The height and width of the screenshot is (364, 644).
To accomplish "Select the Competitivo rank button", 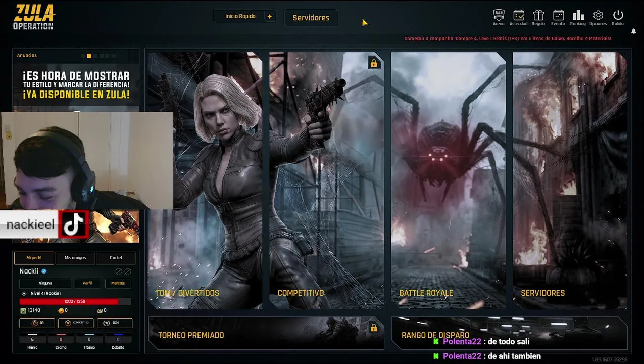I will 76,323.
